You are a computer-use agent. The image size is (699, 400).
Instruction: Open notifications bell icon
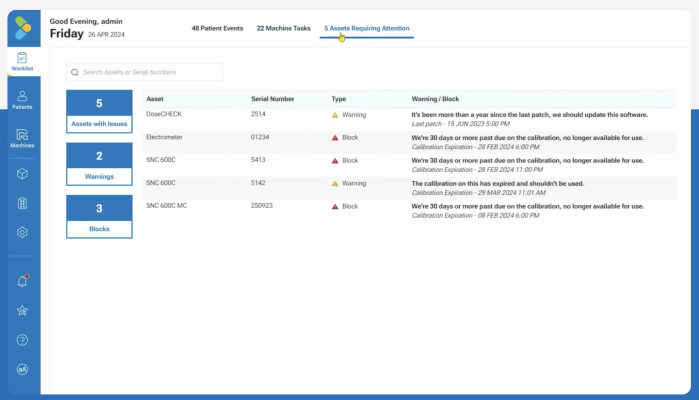pyautogui.click(x=22, y=281)
